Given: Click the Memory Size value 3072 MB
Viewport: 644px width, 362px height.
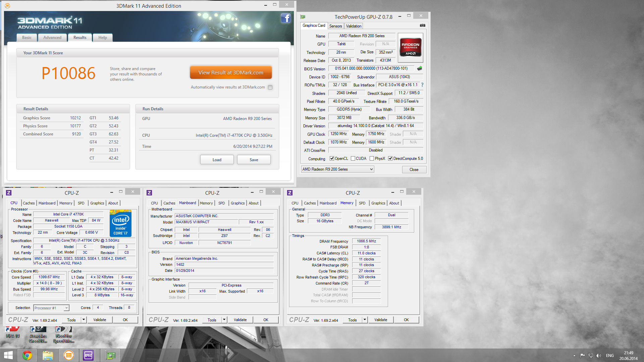Looking at the screenshot, I should coord(344,118).
